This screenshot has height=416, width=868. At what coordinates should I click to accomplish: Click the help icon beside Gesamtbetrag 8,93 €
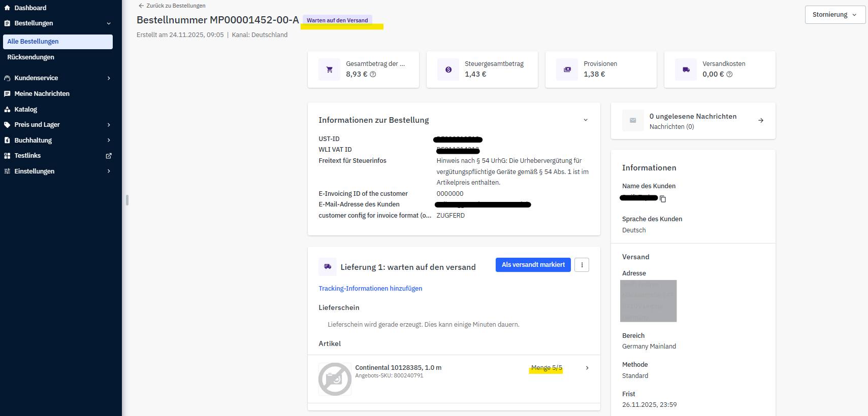click(x=373, y=75)
